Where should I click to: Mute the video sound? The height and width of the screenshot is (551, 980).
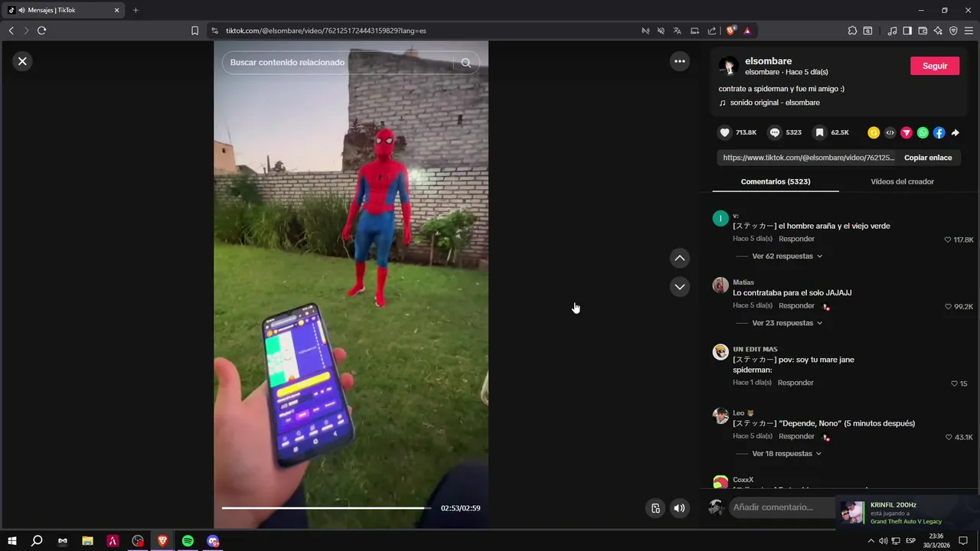point(679,507)
